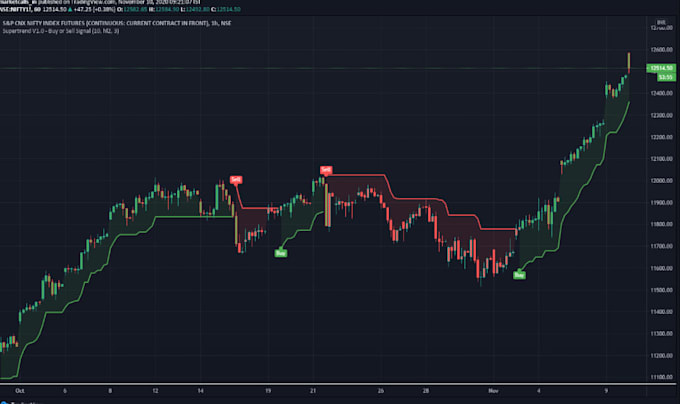Click the +47.25 price change value

pos(83,9)
